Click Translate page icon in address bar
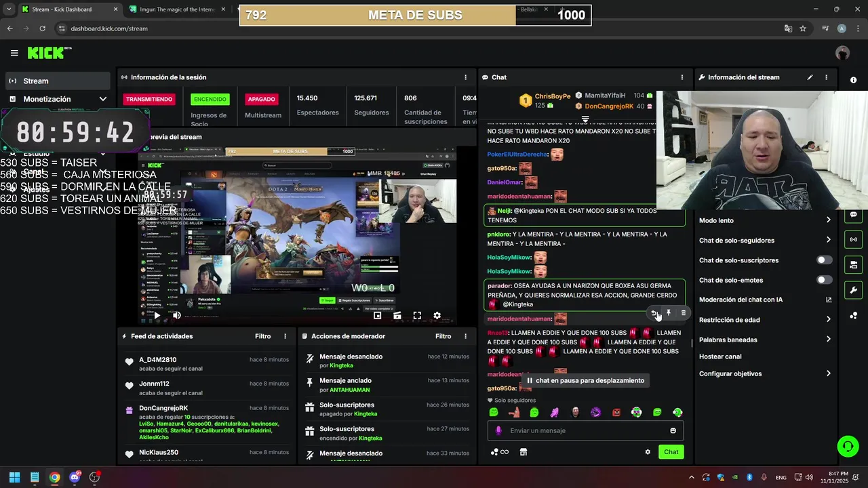The height and width of the screenshot is (488, 868). pos(788,28)
